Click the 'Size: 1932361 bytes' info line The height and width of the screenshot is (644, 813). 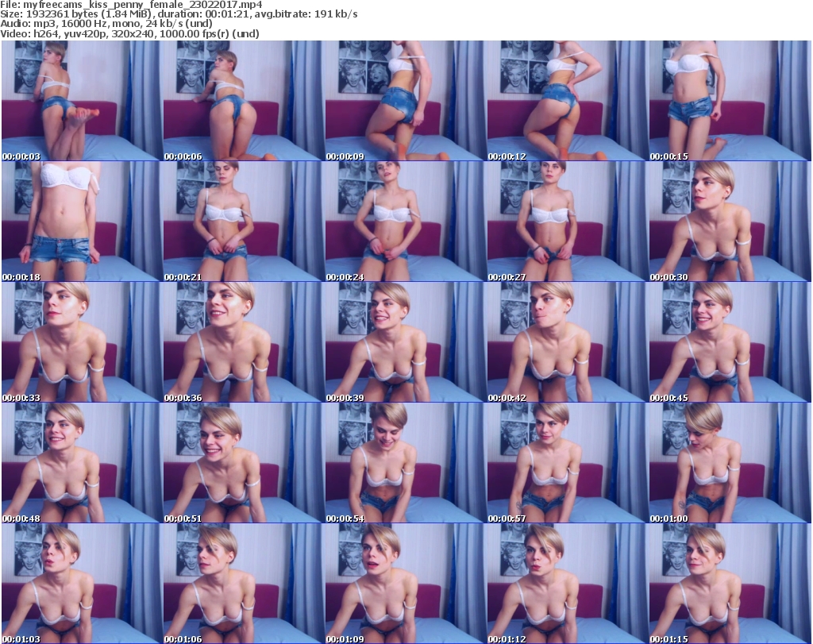tap(179, 14)
